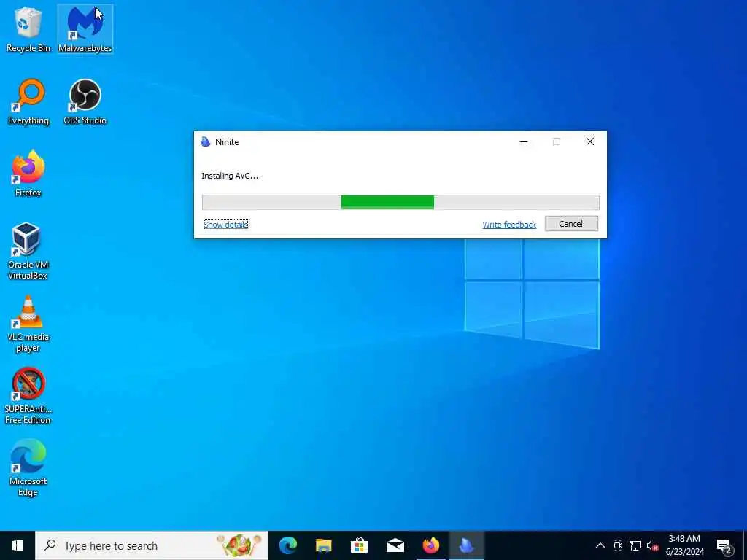Open Microsoft Edge from the taskbar

287,545
